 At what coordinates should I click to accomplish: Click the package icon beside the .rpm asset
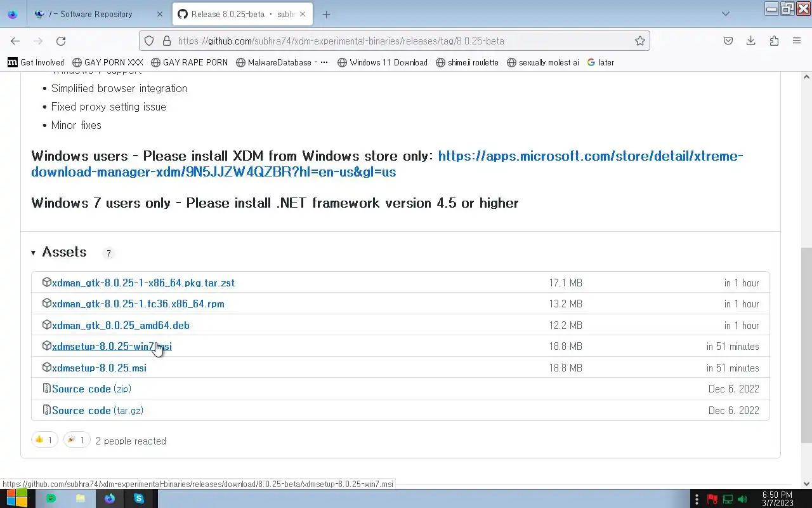click(x=46, y=303)
